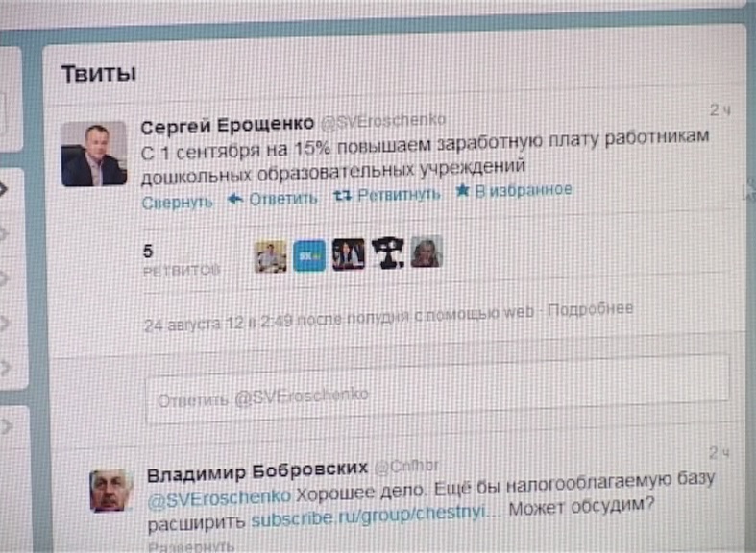Expand the reply with Развернуть
Screen dimensions: 756x553
(191, 546)
